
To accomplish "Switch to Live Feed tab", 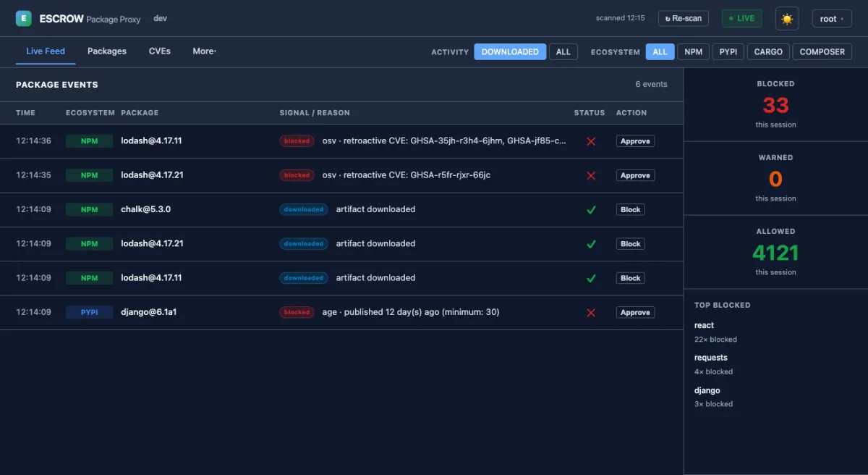I will [x=46, y=51].
